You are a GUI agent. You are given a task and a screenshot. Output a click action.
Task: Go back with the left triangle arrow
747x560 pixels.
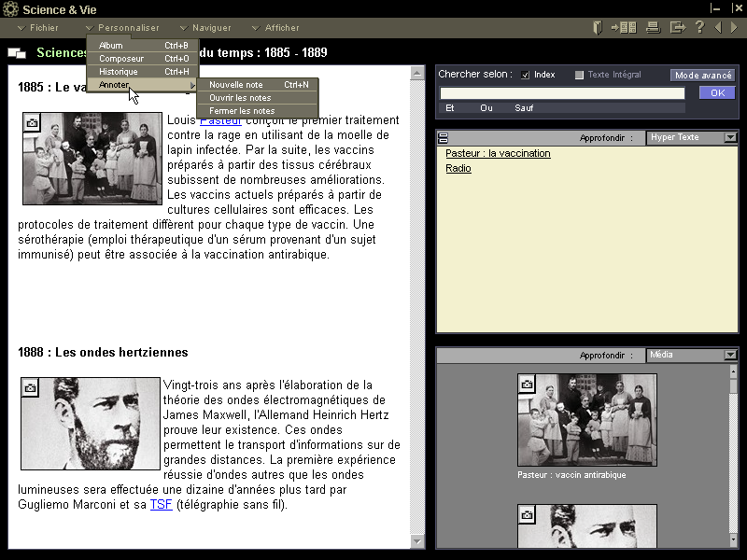[718, 28]
